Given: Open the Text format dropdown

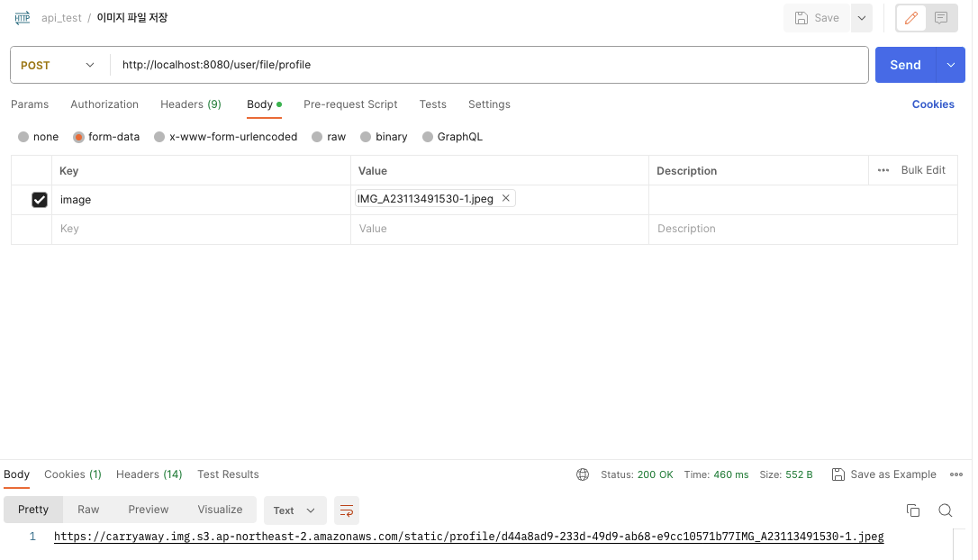Looking at the screenshot, I should click(x=295, y=510).
